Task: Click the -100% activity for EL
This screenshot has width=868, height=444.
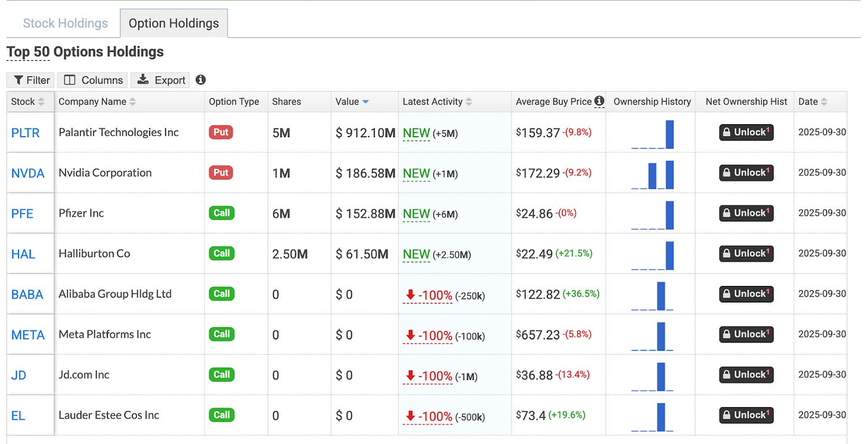Action: click(x=427, y=416)
